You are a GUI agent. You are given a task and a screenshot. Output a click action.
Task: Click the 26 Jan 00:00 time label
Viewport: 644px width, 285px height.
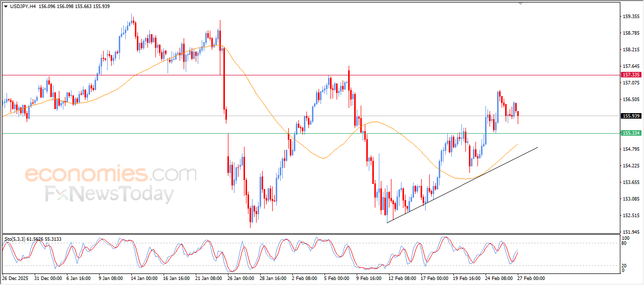(x=241, y=278)
